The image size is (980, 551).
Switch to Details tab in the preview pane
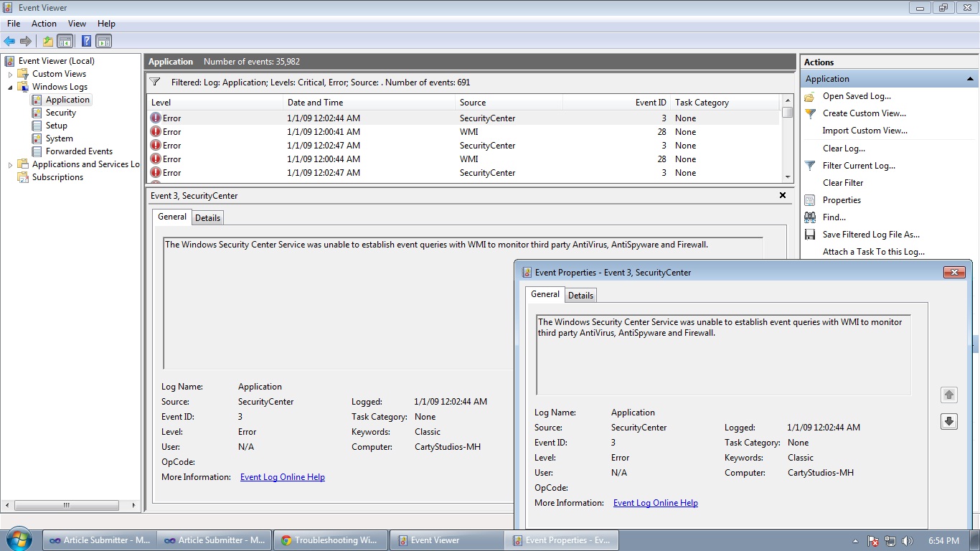point(207,217)
